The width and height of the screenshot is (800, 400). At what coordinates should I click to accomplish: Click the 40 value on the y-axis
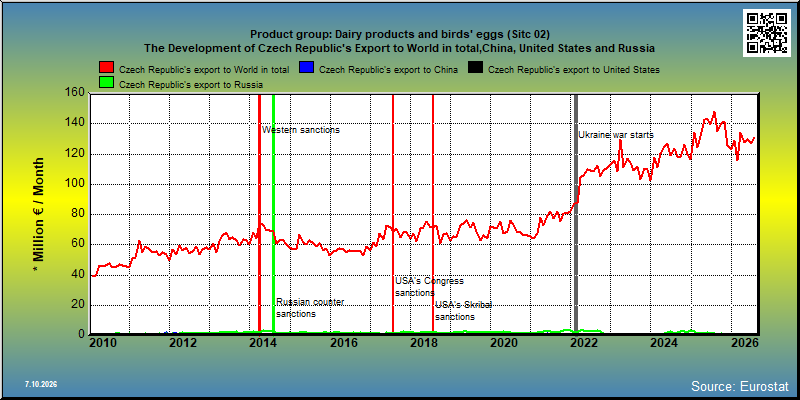79,274
